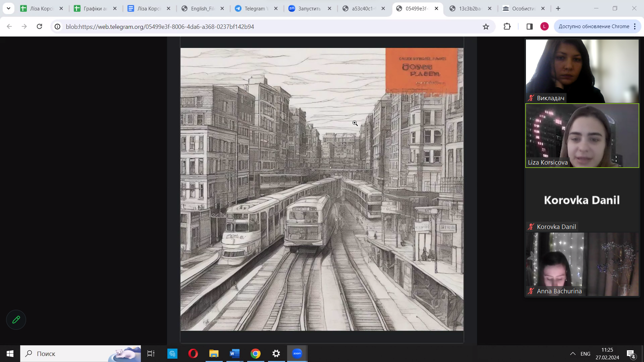Open Microsoft Store from the taskbar
Viewport: 644px width, 362px height.
pyautogui.click(x=172, y=354)
